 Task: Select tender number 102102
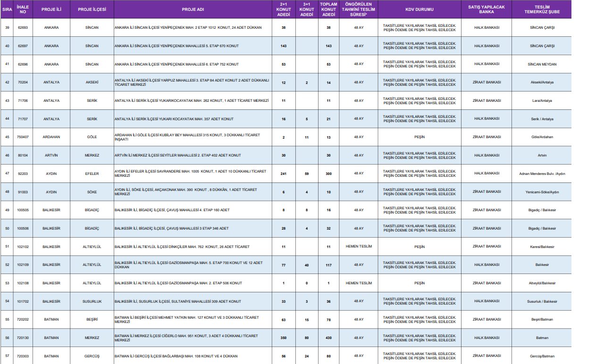pos(23,247)
